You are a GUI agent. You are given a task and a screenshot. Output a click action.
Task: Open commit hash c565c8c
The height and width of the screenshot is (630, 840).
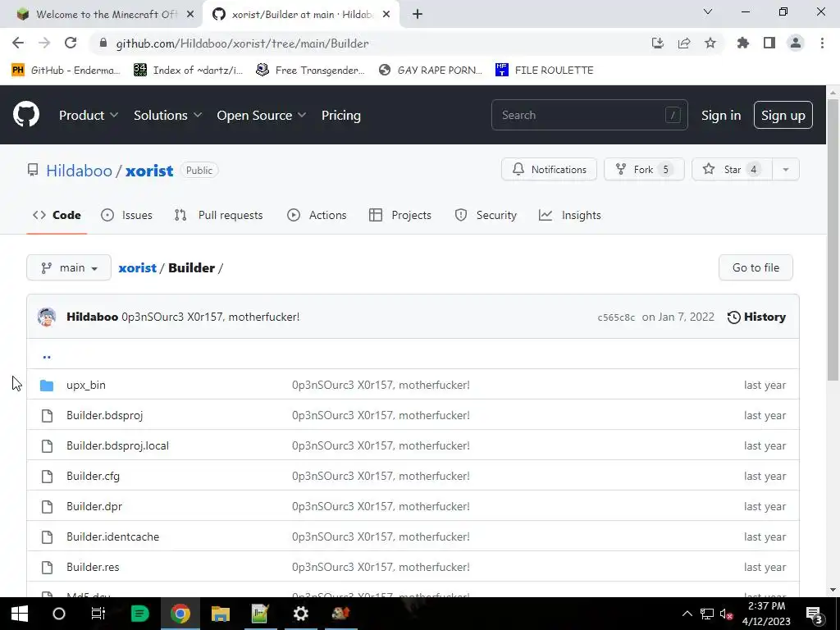(616, 317)
